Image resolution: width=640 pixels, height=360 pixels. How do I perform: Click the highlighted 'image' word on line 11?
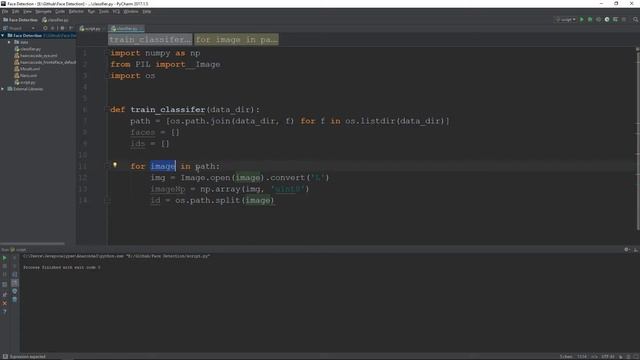point(163,166)
